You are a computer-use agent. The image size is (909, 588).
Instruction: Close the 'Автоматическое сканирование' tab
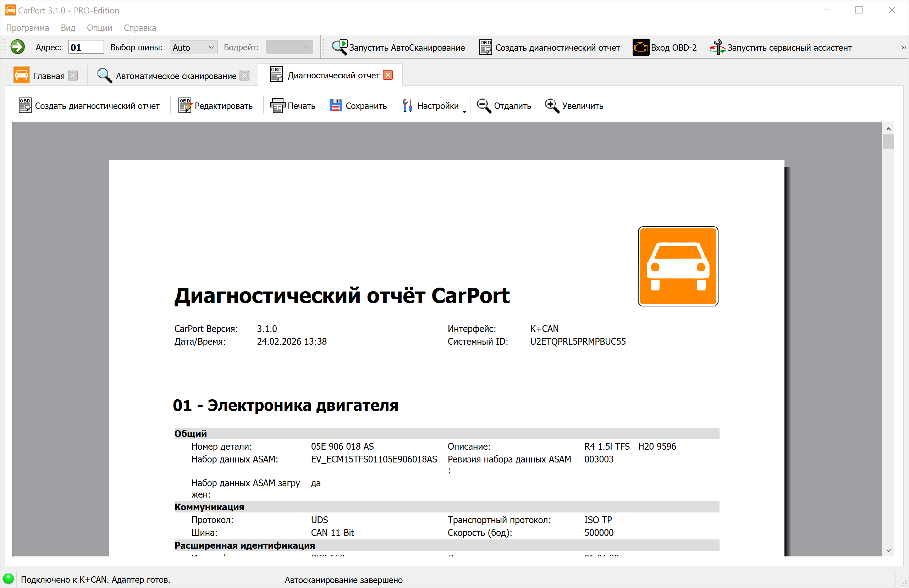point(244,75)
